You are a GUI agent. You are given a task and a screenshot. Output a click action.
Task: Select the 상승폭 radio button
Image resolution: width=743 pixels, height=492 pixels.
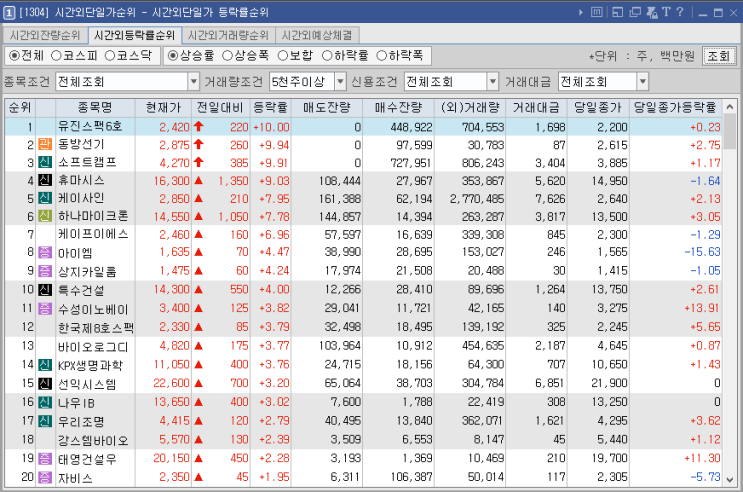228,56
